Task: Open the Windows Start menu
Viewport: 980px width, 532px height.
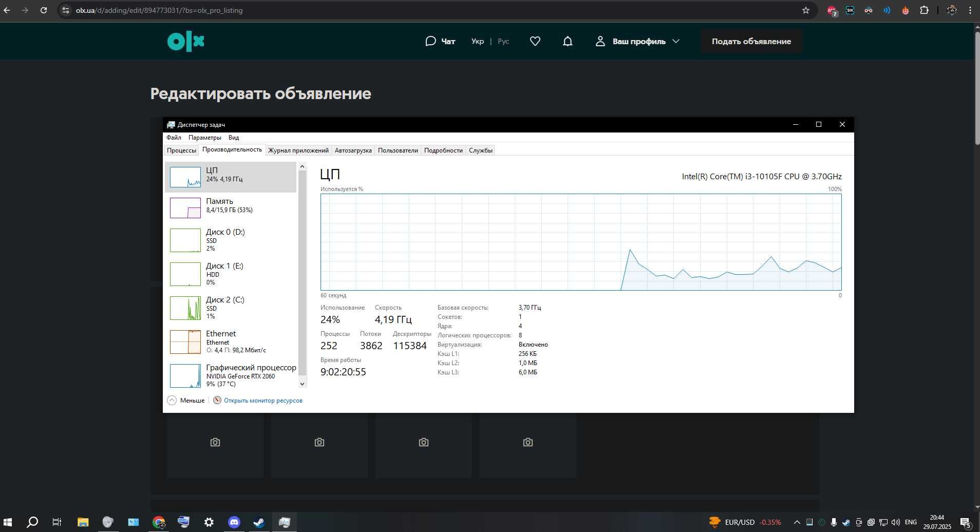Action: pos(8,522)
